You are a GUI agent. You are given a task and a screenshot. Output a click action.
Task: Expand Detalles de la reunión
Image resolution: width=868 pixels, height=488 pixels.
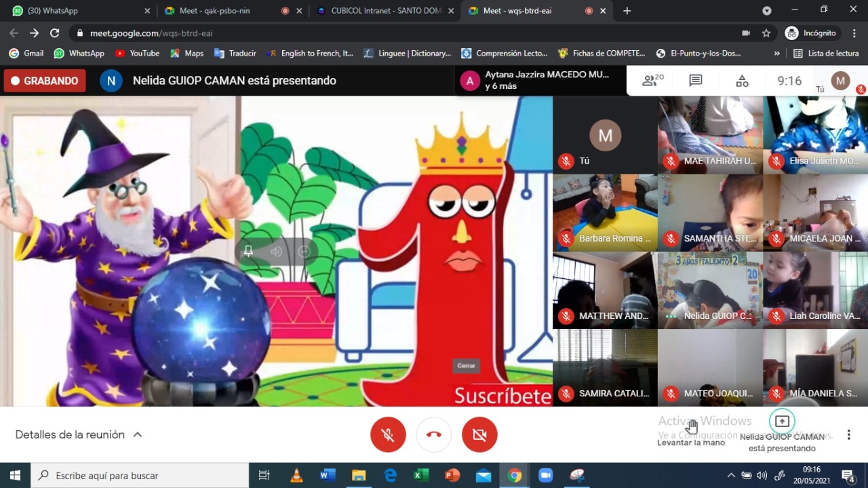coord(79,434)
